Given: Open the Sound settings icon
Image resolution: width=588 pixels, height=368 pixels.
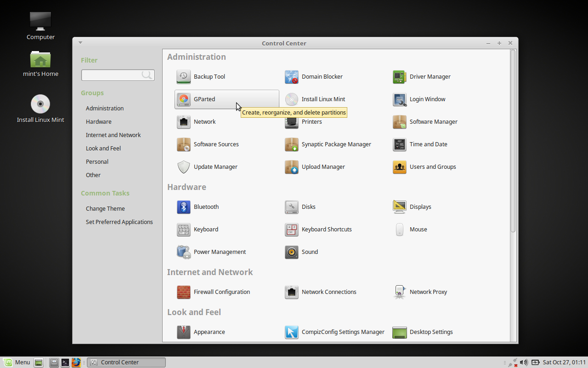Looking at the screenshot, I should [x=292, y=252].
